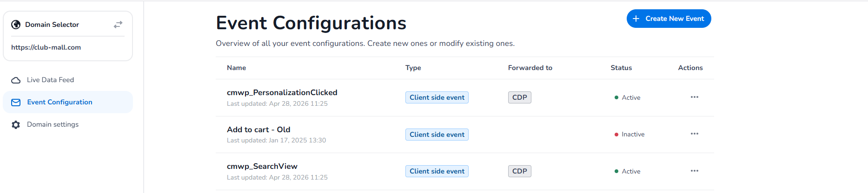
Task: Click the Event Configuration envelope icon
Action: coord(16,103)
